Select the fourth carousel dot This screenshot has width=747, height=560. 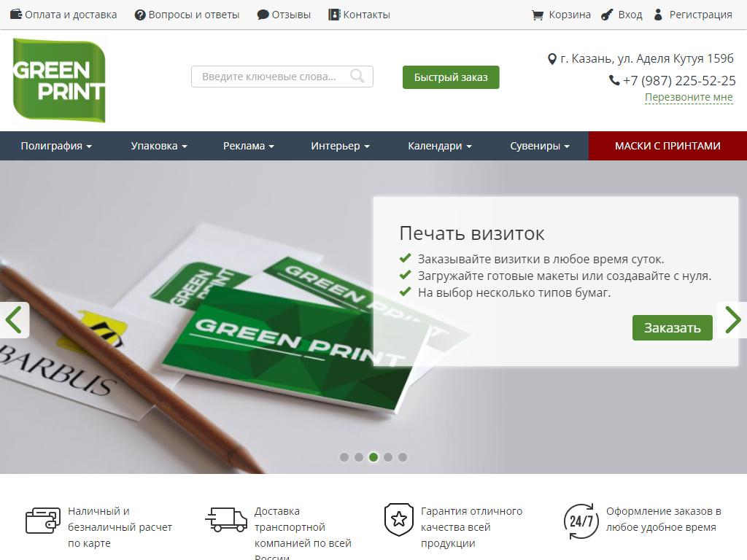(x=388, y=457)
